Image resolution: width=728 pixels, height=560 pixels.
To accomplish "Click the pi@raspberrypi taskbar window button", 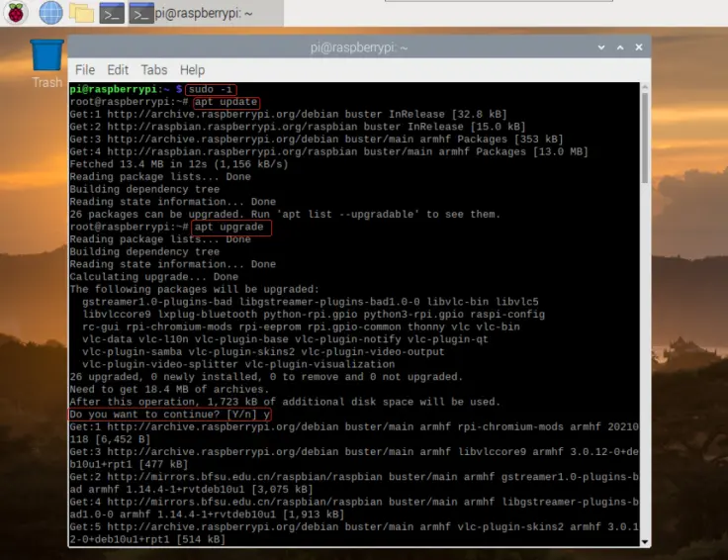I will point(203,13).
